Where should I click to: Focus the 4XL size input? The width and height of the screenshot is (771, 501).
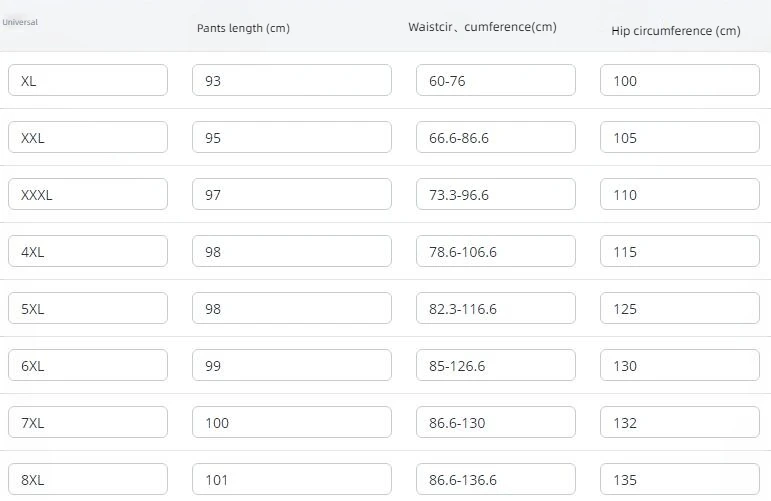pos(88,252)
